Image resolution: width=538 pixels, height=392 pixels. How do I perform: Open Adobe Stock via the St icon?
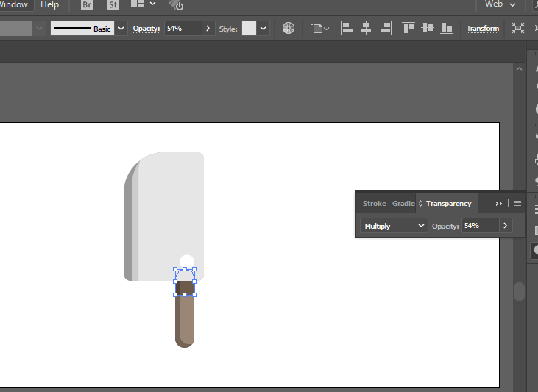pos(113,5)
